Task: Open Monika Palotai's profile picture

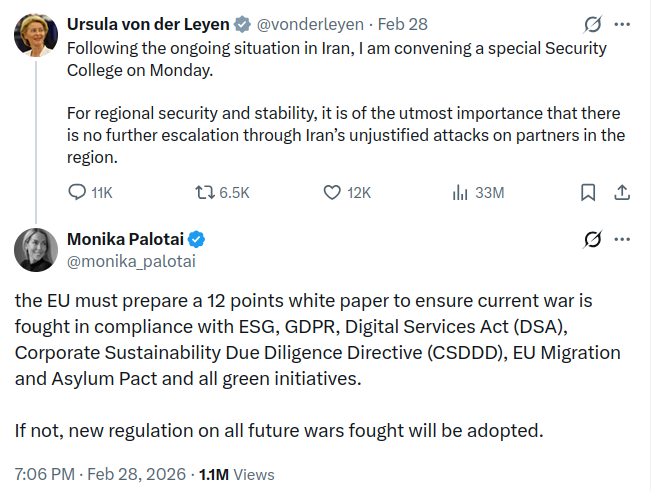Action: click(35, 250)
